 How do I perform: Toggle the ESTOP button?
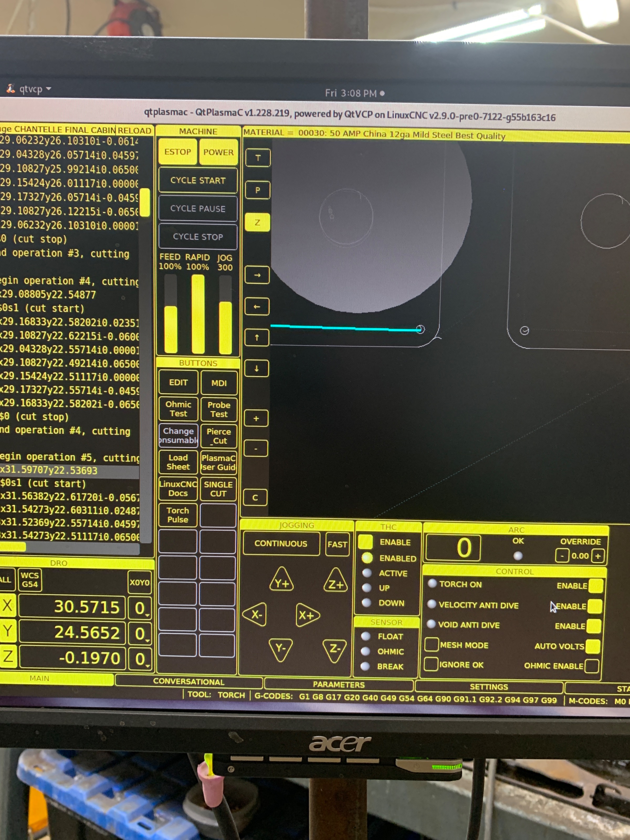click(x=178, y=152)
